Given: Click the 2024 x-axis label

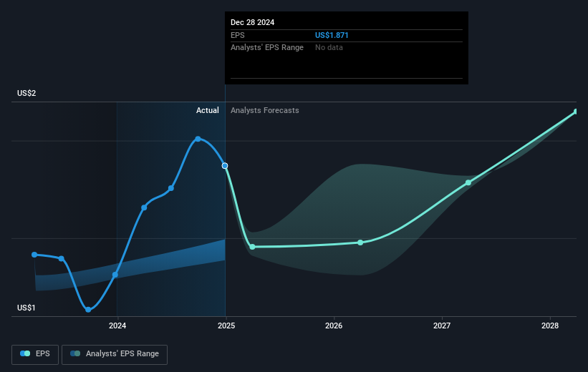Looking at the screenshot, I should point(117,325).
